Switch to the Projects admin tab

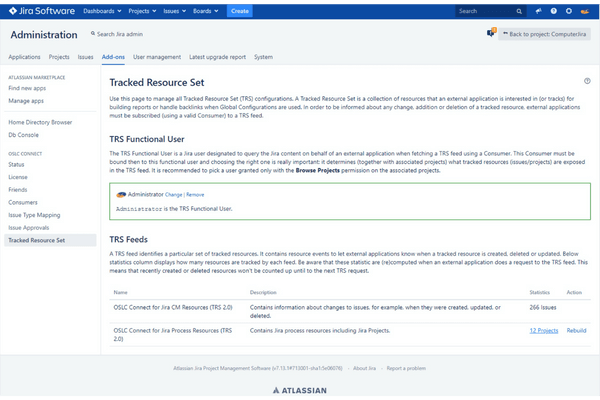point(59,57)
